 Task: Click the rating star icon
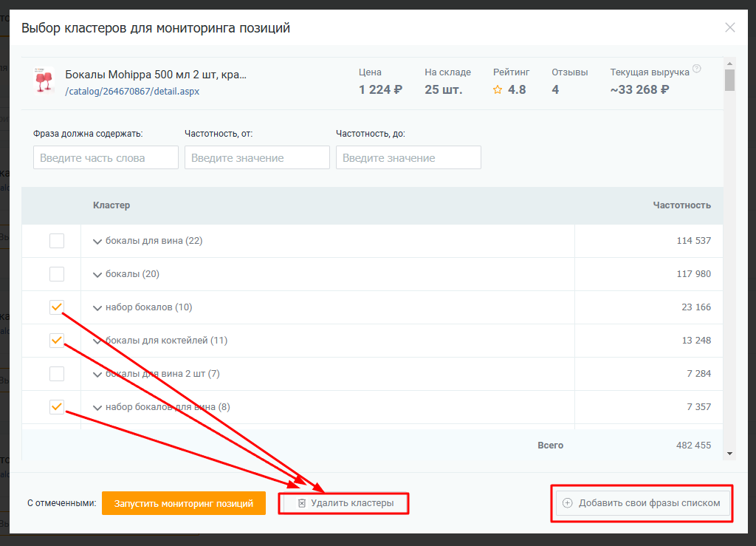pos(498,90)
